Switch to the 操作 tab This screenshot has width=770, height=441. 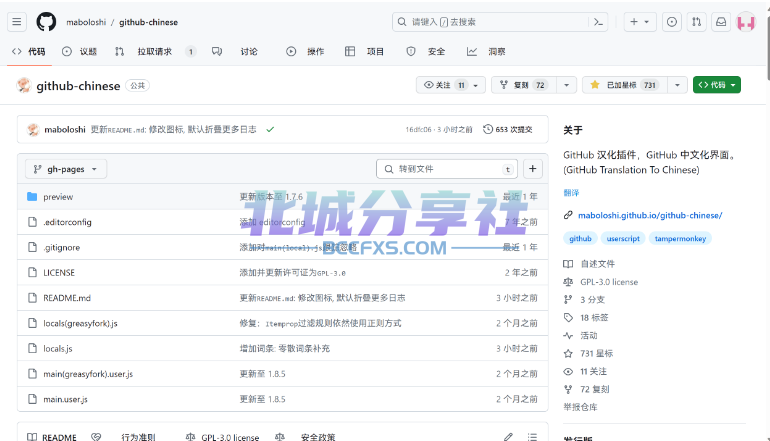(305, 52)
